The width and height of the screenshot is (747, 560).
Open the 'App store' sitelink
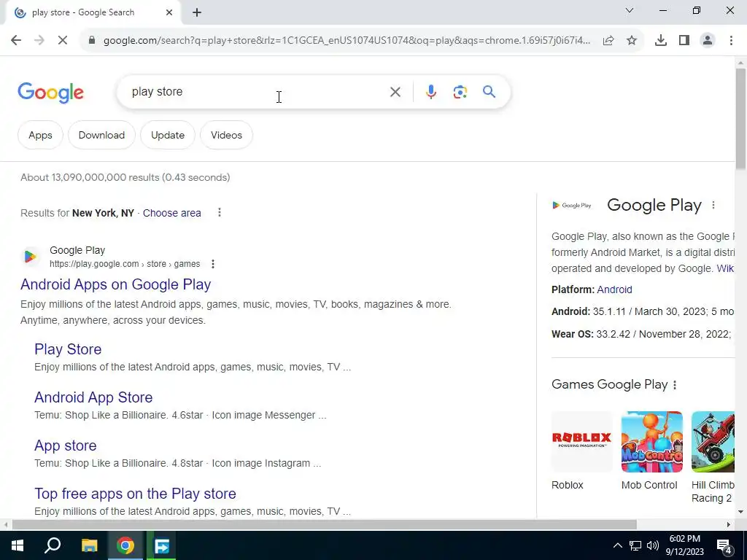[65, 446]
